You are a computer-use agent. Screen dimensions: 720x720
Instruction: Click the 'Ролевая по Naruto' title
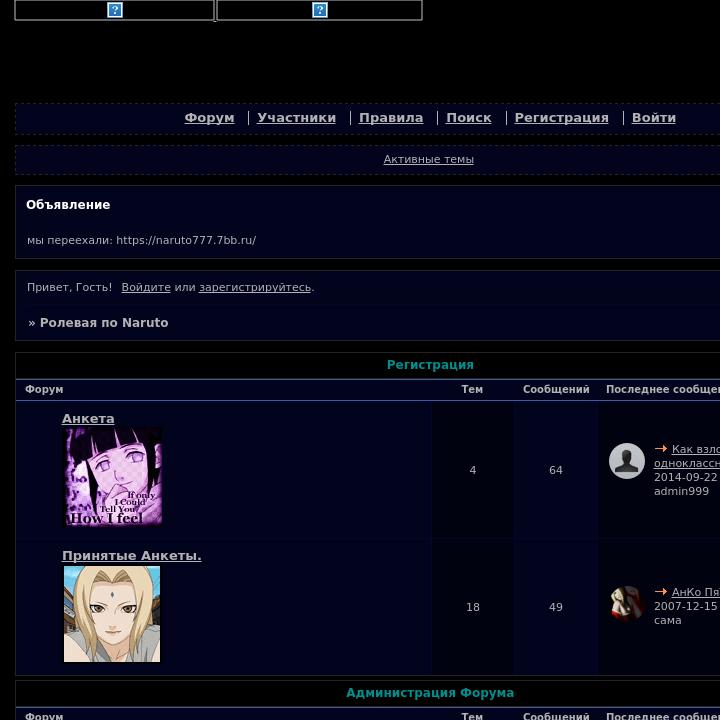pyautogui.click(x=104, y=323)
